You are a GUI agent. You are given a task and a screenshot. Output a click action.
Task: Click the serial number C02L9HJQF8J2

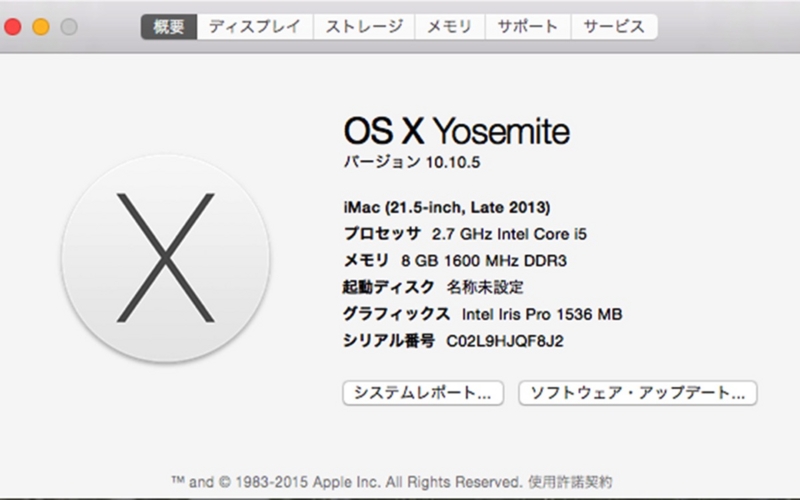[x=505, y=341]
